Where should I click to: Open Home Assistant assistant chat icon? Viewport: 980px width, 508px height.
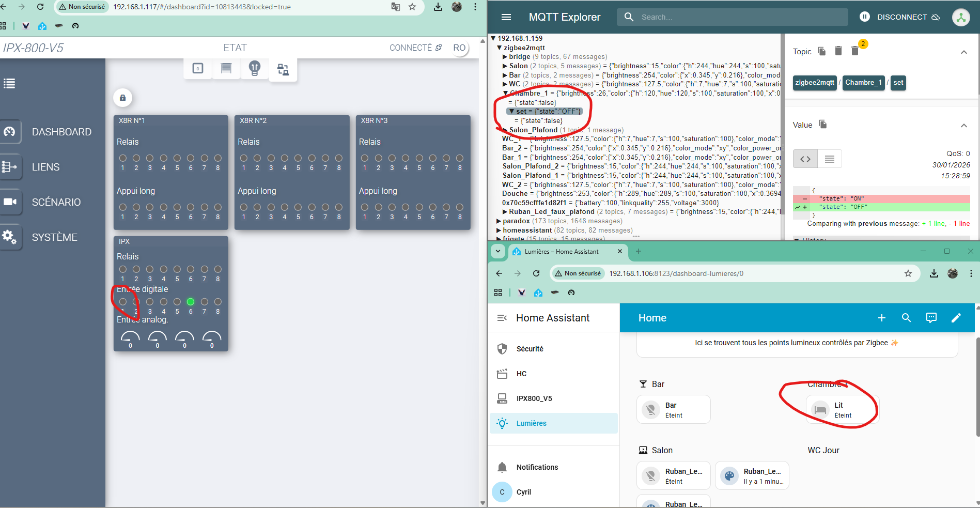931,318
